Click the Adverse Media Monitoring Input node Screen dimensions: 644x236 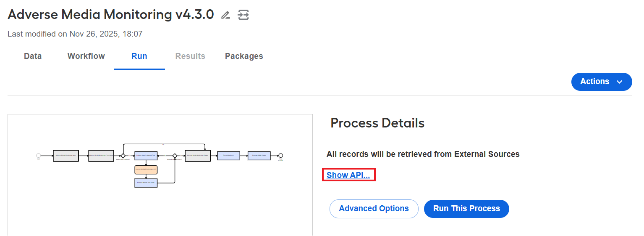point(66,156)
